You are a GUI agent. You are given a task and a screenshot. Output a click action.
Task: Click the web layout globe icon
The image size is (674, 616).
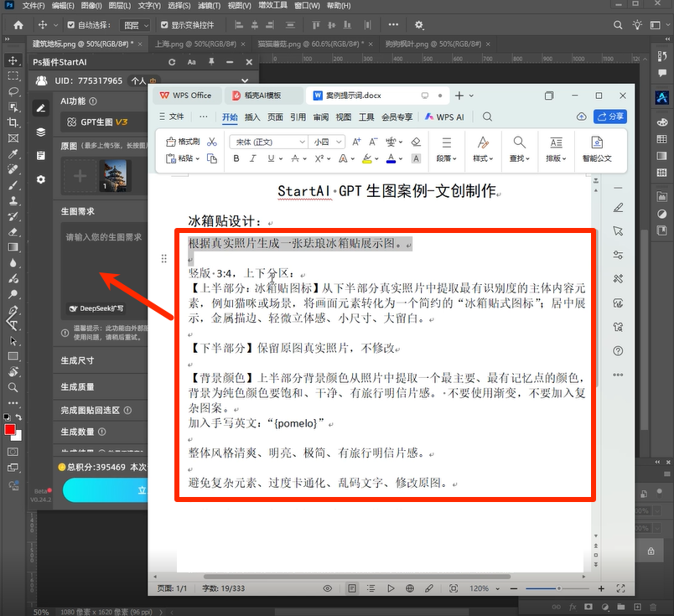[410, 588]
